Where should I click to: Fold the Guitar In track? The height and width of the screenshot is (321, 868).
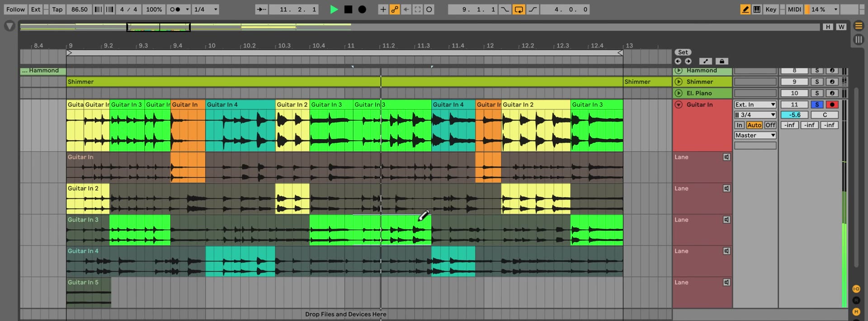pyautogui.click(x=679, y=104)
